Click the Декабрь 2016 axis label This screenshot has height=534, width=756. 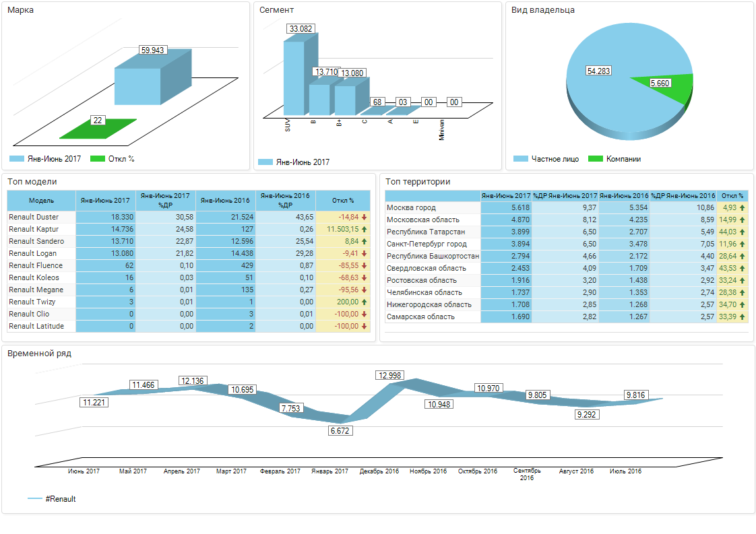point(379,471)
